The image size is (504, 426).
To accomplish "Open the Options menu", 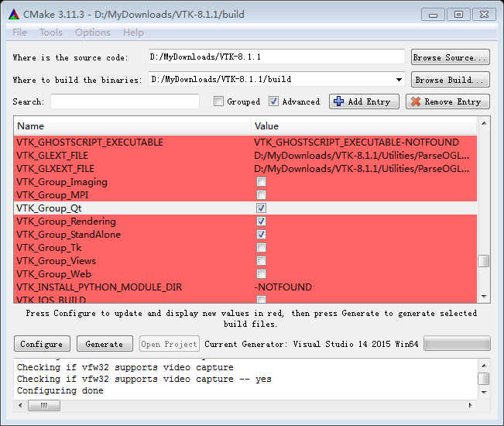I will click(93, 33).
